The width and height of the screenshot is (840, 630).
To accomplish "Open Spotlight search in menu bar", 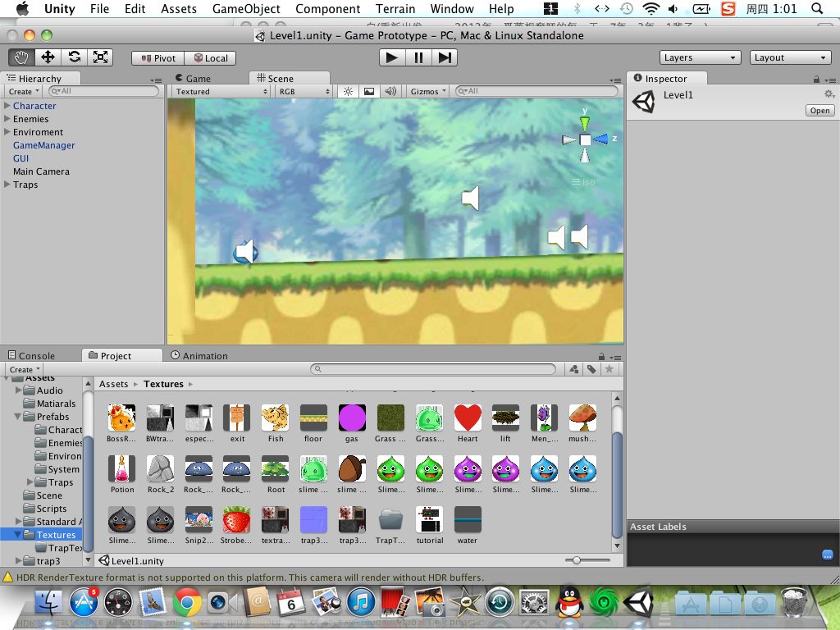I will coord(817,8).
